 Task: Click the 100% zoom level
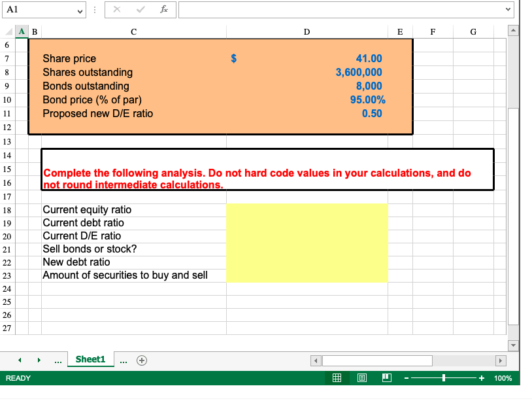(x=503, y=378)
